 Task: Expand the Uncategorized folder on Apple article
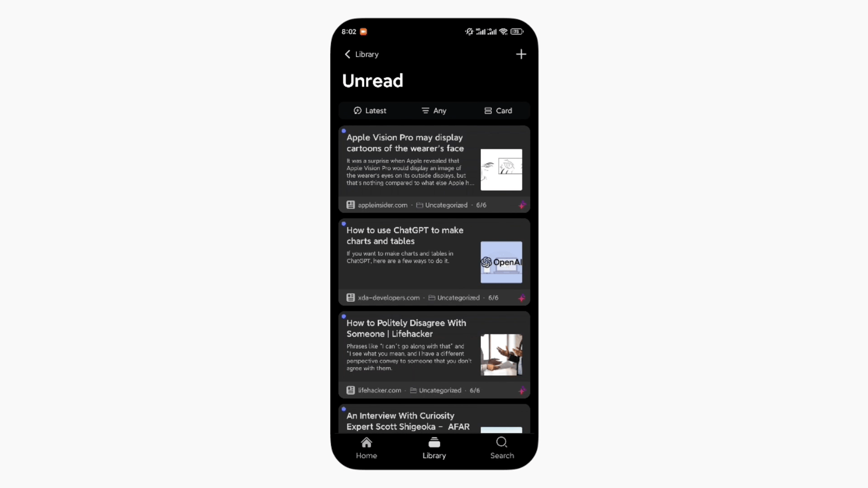[442, 204]
